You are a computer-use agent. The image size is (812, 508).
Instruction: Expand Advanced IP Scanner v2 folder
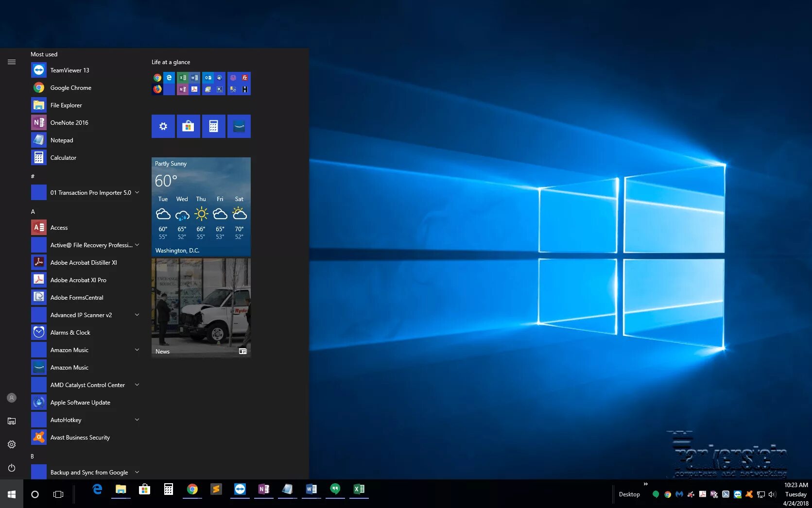click(137, 315)
